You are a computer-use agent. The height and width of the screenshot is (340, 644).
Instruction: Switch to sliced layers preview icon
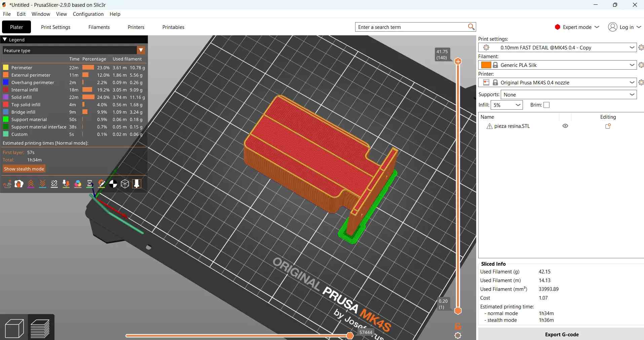click(x=40, y=328)
